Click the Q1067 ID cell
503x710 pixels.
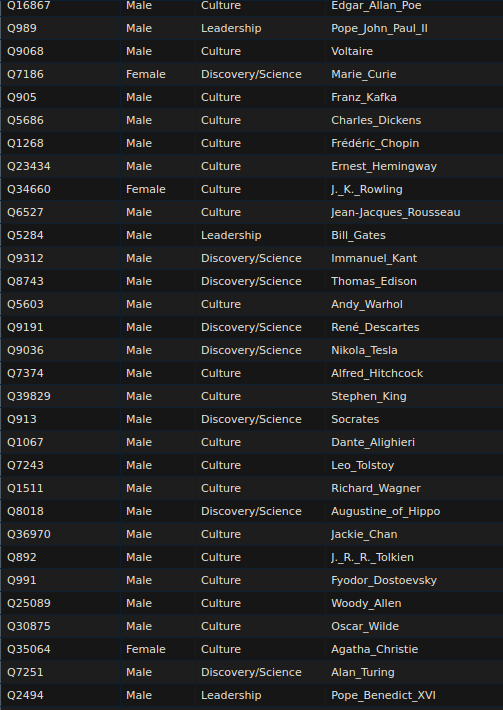61,442
